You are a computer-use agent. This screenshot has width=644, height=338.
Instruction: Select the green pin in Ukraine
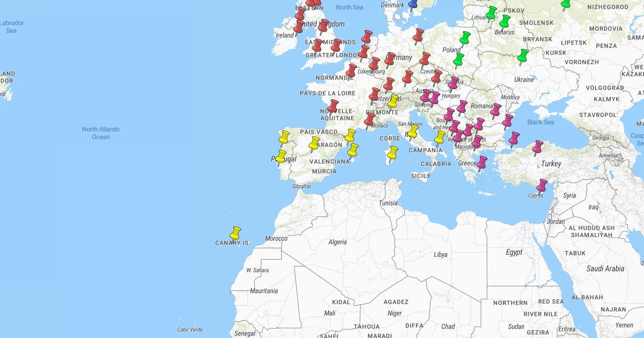pyautogui.click(x=523, y=56)
